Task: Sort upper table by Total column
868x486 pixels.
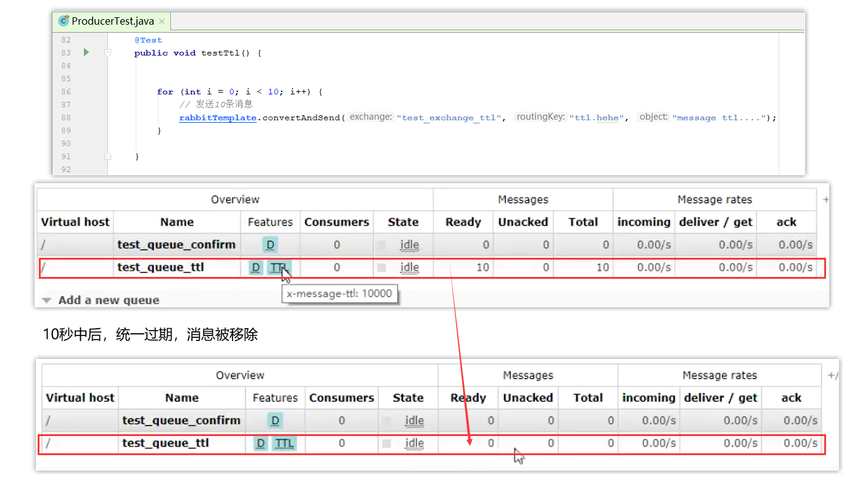Action: pyautogui.click(x=583, y=222)
